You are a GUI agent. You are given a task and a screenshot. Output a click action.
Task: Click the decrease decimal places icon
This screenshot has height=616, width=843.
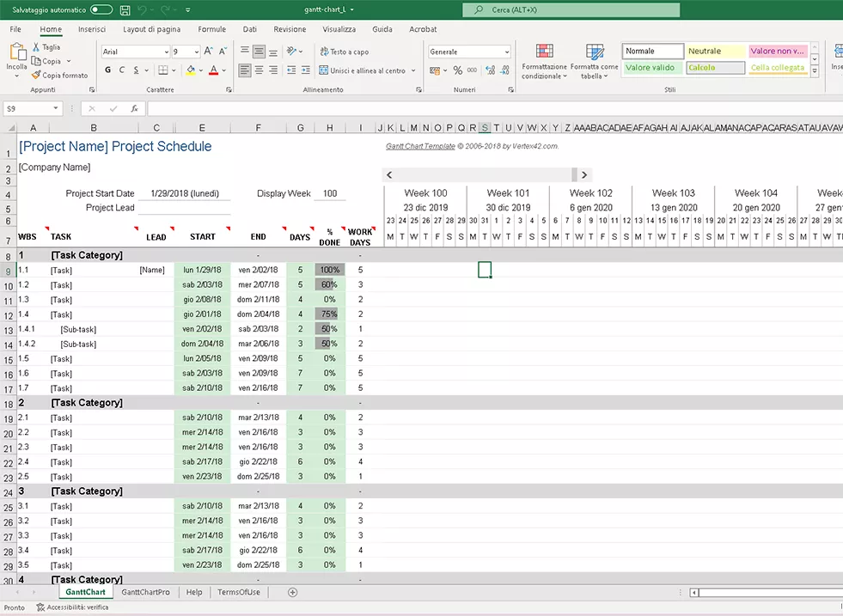tap(504, 70)
